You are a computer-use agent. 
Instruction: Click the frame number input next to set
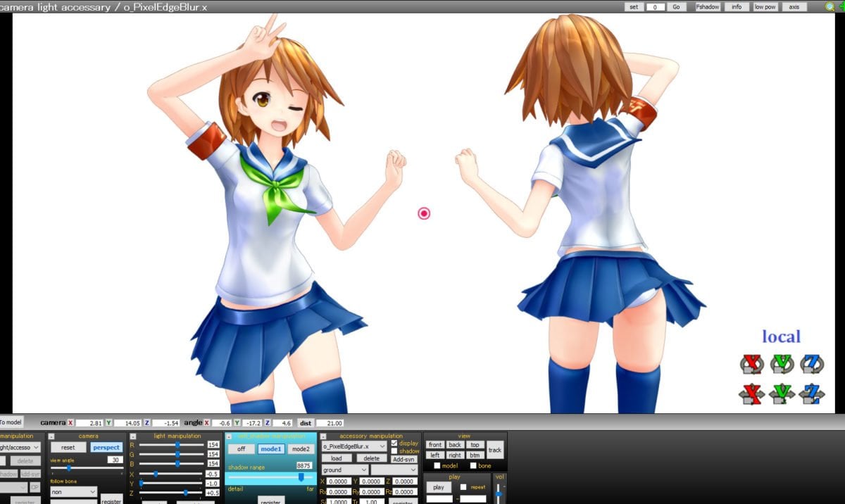[656, 6]
